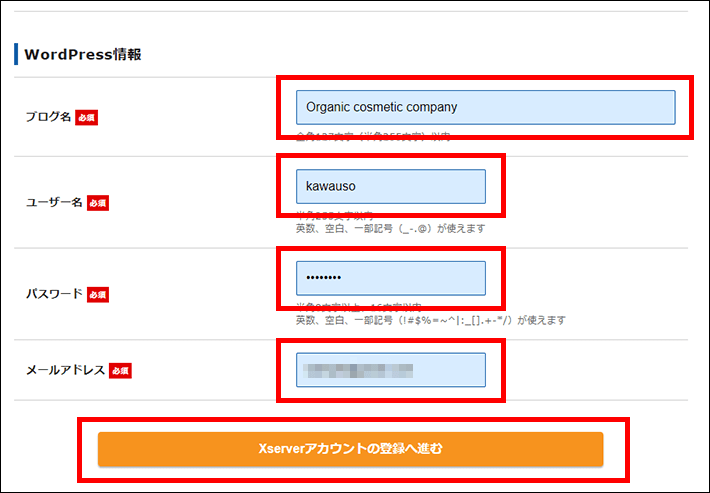Click the 必須 badge beside パスワード

(x=98, y=295)
